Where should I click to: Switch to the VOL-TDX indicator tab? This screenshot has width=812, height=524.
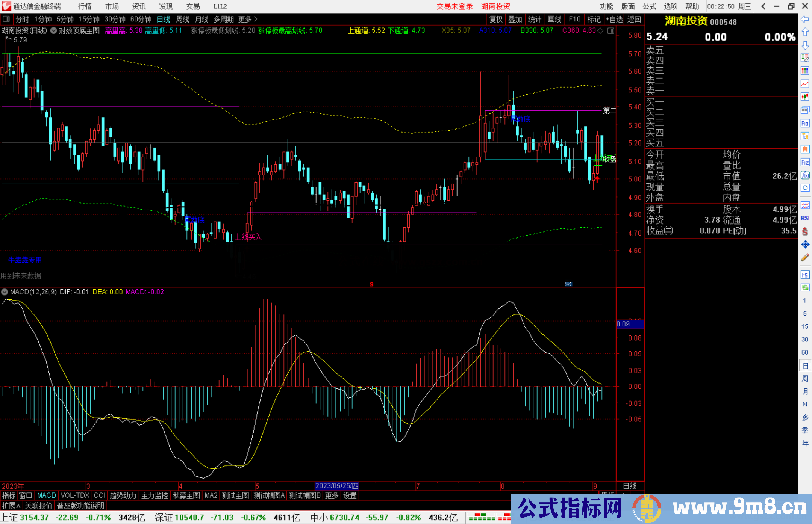75,495
